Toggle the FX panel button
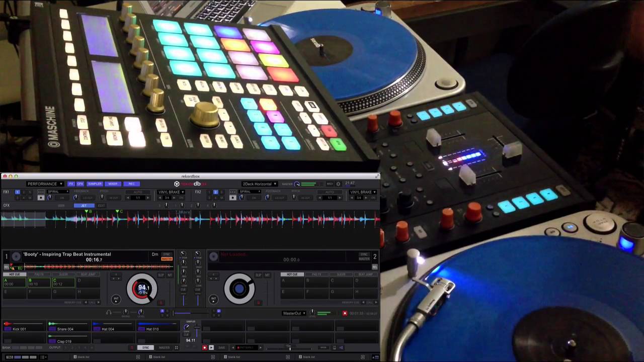This screenshot has height=362, width=644. point(71,184)
